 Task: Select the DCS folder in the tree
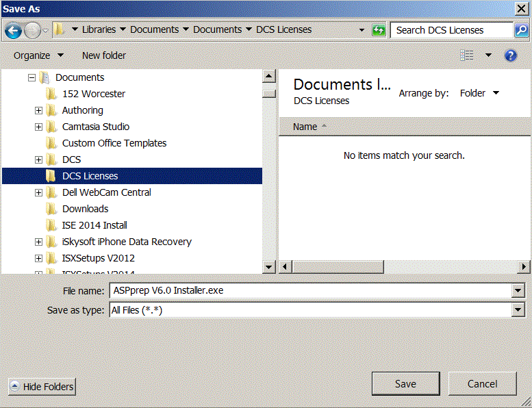(72, 160)
